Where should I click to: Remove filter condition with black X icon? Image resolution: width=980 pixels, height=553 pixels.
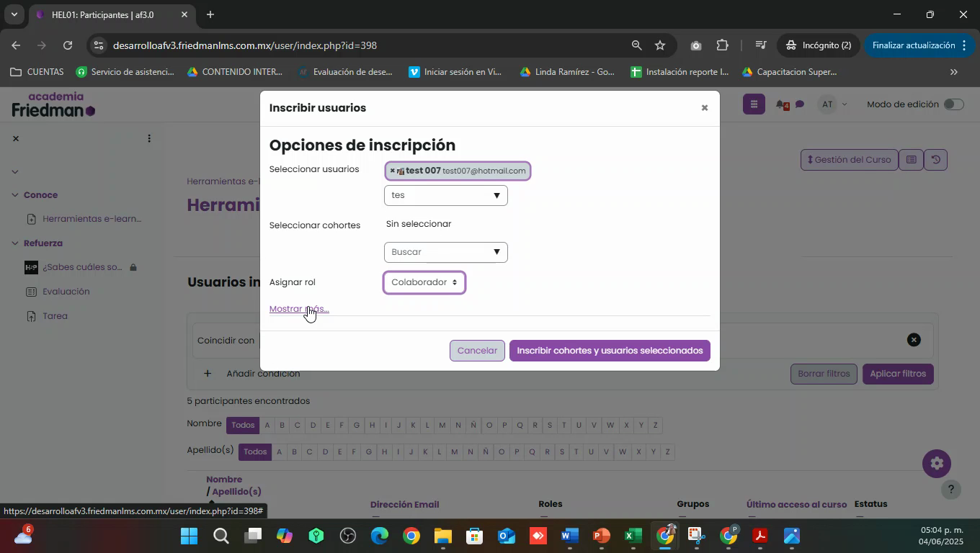click(x=914, y=340)
